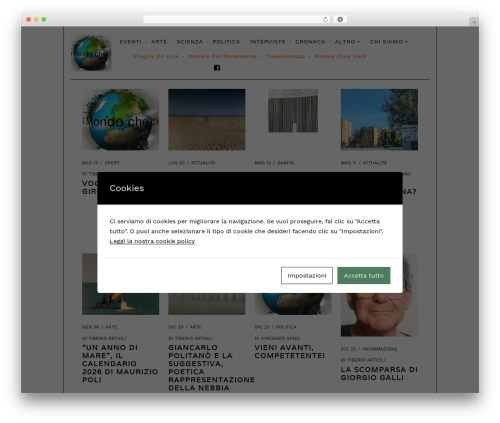Screen dimensions: 500x423
Task: Click the green macOS maximize button
Action: coord(44,20)
